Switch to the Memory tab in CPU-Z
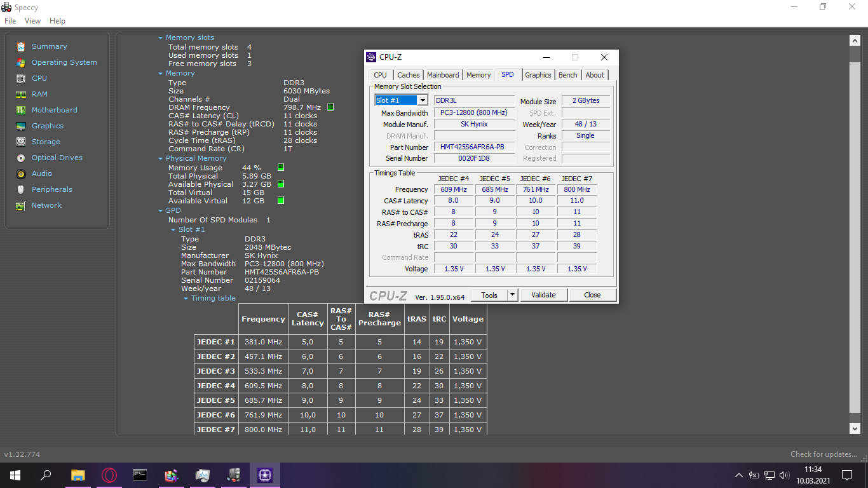This screenshot has height=488, width=868. click(x=478, y=75)
